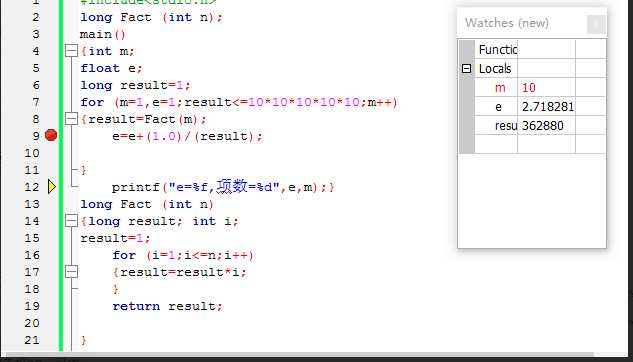Viewport: 633px width, 362px height.
Task: Click 'result=Fact(m);' on line 8
Action: [x=147, y=119]
